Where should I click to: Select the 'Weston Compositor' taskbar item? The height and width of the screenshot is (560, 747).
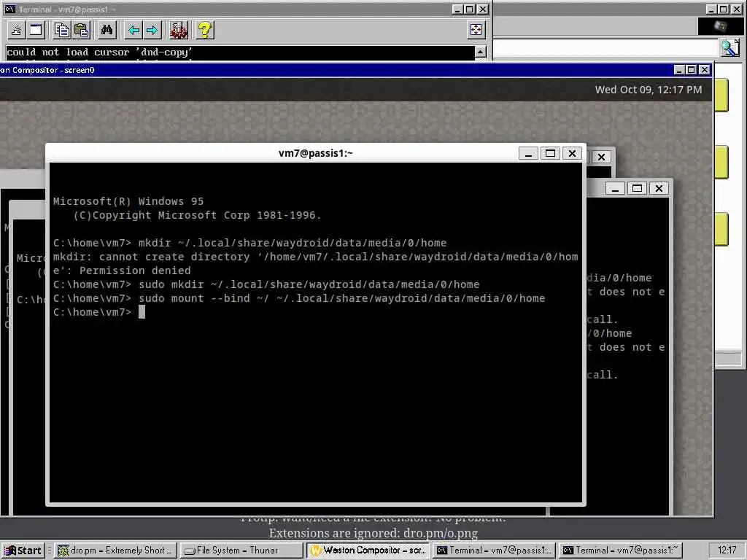[x=368, y=551]
